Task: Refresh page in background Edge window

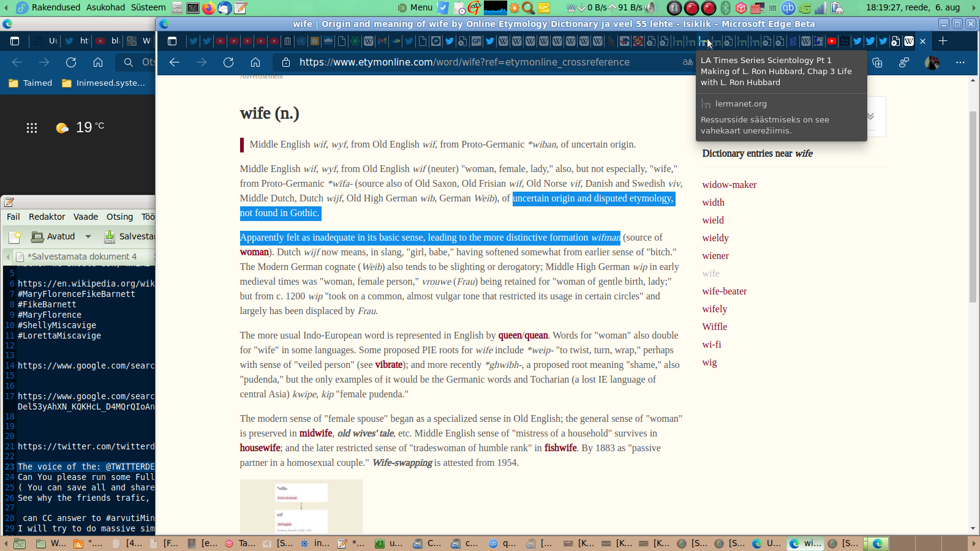Action: point(71,62)
